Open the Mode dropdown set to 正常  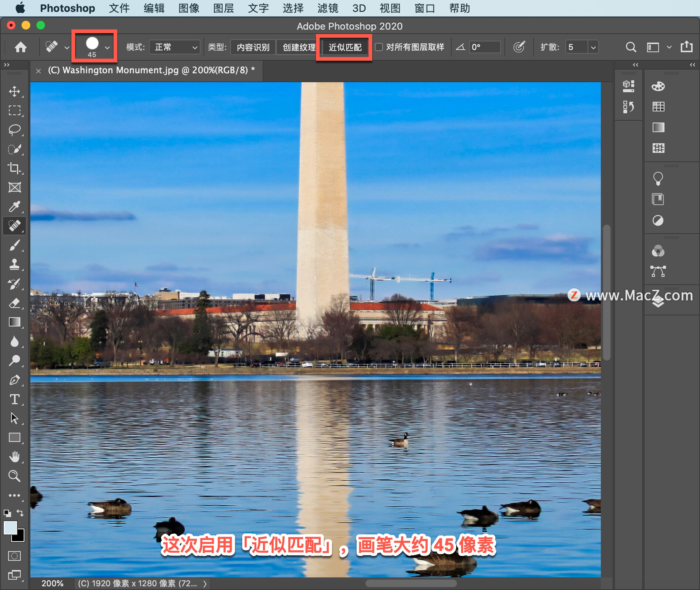coord(175,47)
